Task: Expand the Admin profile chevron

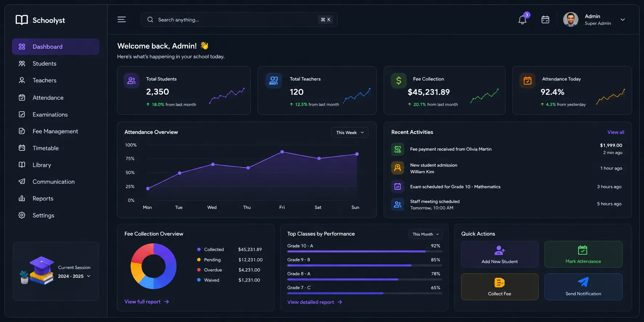Action: [623, 20]
